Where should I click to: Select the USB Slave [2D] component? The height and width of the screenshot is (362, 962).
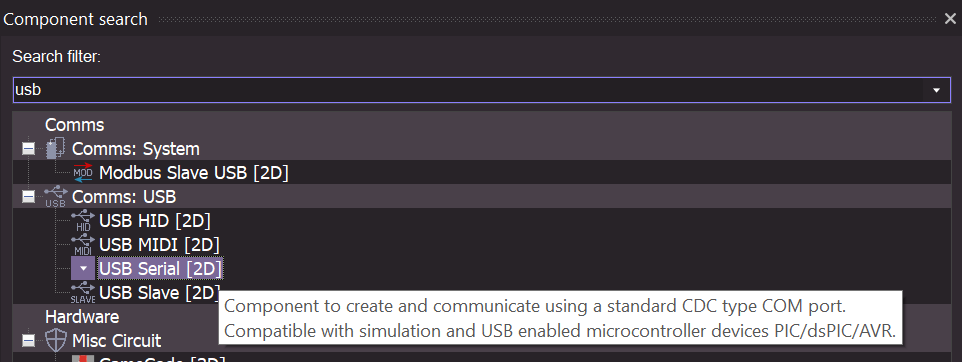click(x=159, y=293)
